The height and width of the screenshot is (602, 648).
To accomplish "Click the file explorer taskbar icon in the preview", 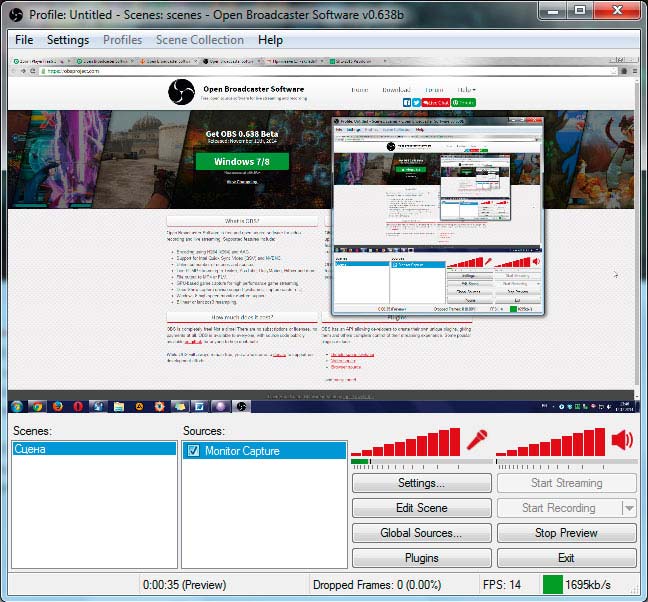I will pyautogui.click(x=119, y=407).
